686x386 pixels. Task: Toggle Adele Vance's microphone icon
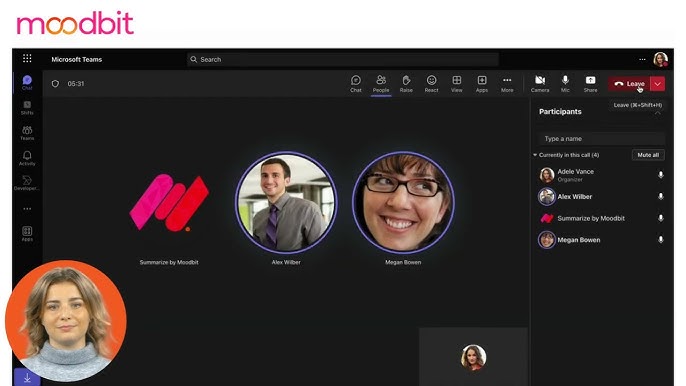click(x=661, y=175)
